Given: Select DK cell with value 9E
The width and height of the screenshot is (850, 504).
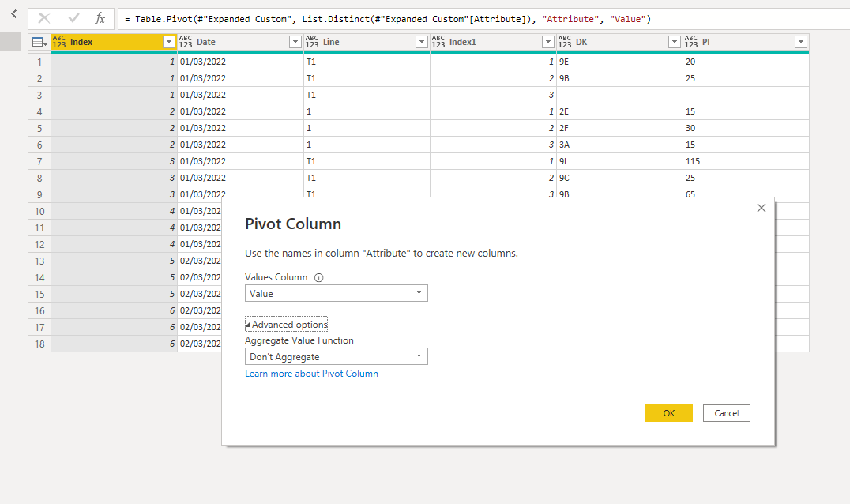Looking at the screenshot, I should coord(619,62).
